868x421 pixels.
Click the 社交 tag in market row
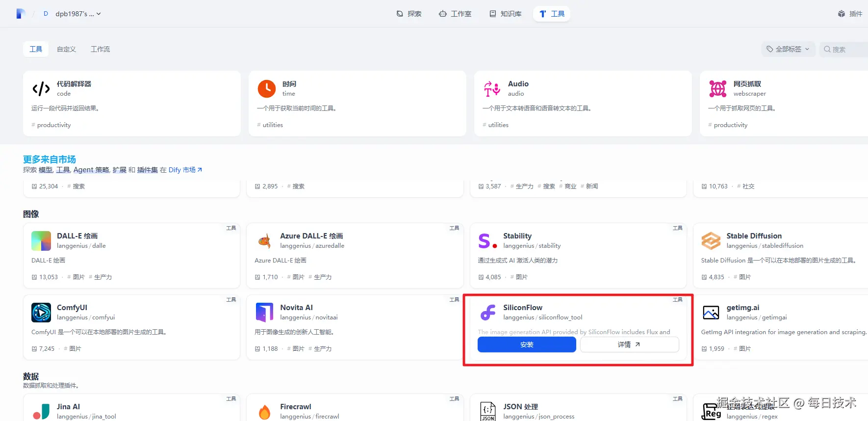[746, 186]
